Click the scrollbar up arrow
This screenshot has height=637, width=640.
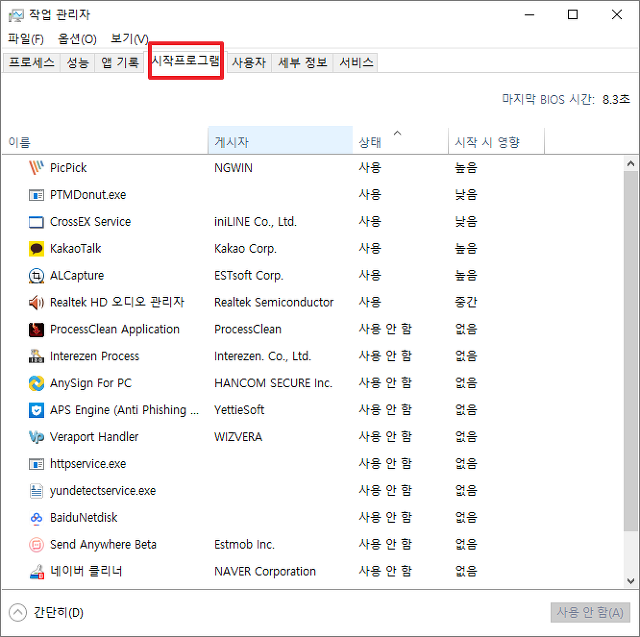pyautogui.click(x=631, y=164)
